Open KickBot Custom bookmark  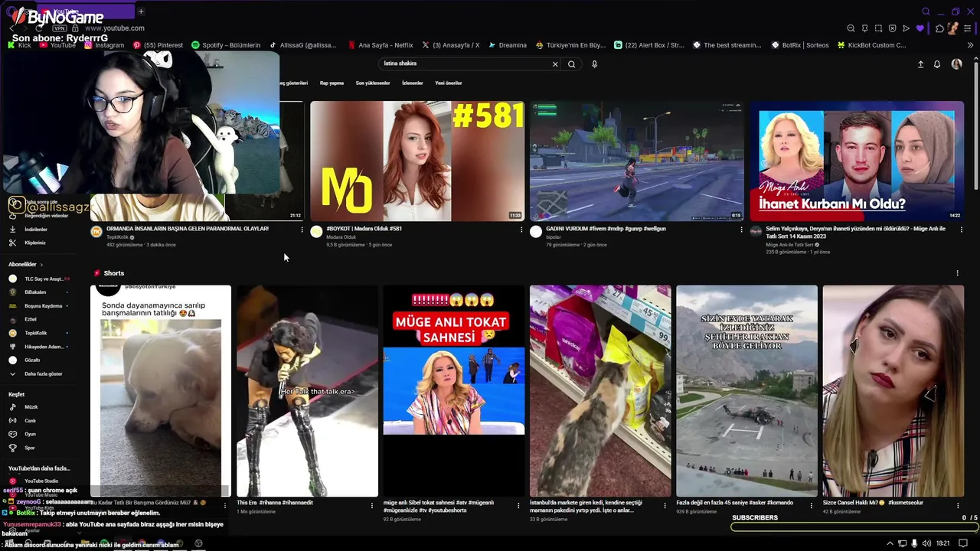tap(871, 45)
